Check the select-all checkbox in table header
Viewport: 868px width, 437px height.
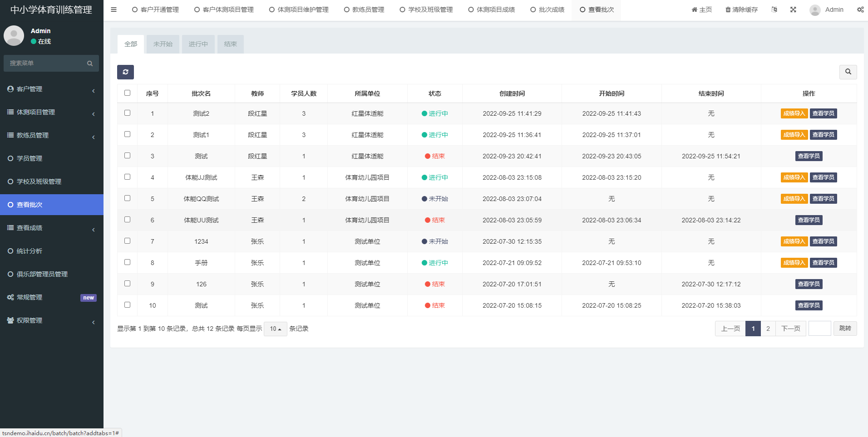[x=127, y=93]
